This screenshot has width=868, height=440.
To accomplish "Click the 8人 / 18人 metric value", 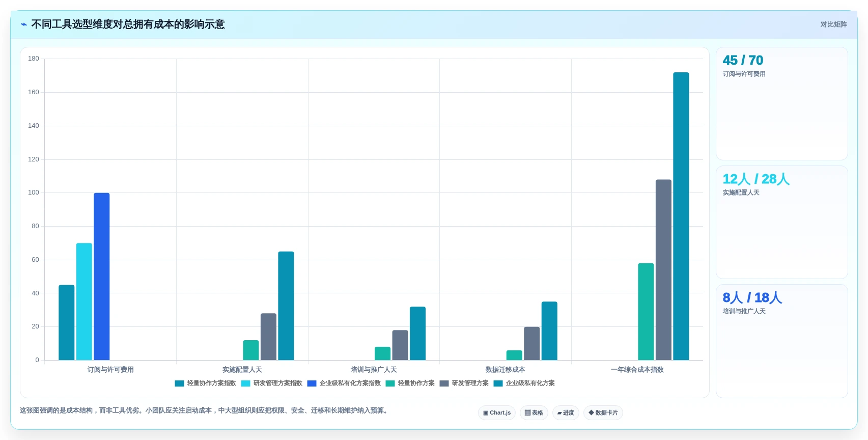I will click(752, 298).
